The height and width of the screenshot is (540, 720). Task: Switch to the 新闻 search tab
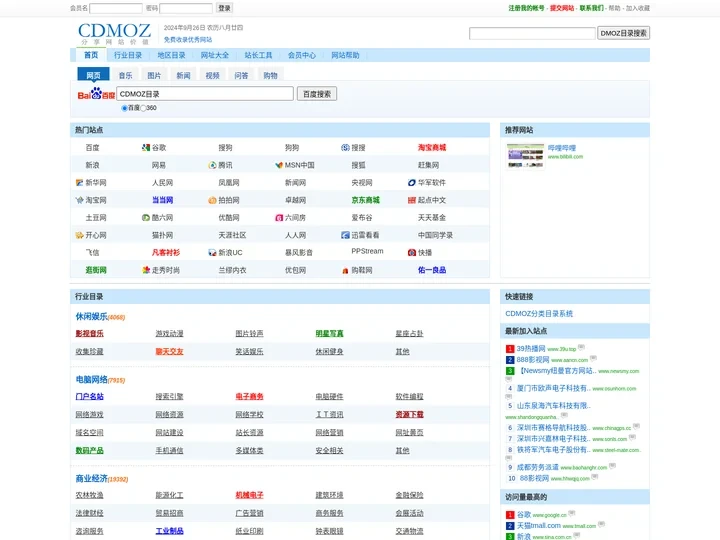point(183,75)
